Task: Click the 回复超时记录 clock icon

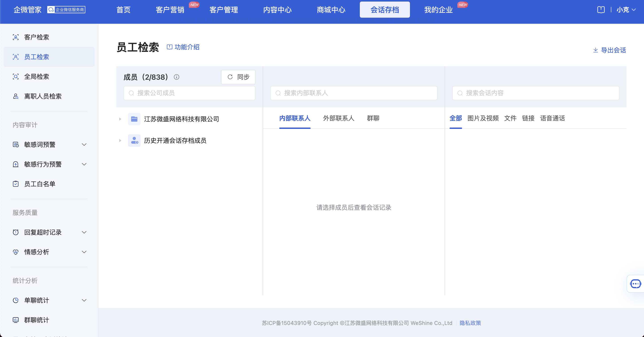Action: pos(16,232)
